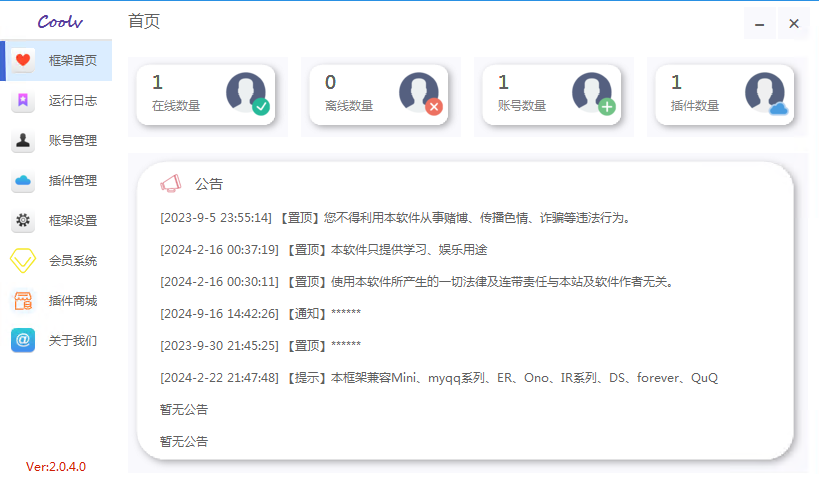
Task: Click the 通知 announcement dated 2024-9-16
Action: (261, 314)
